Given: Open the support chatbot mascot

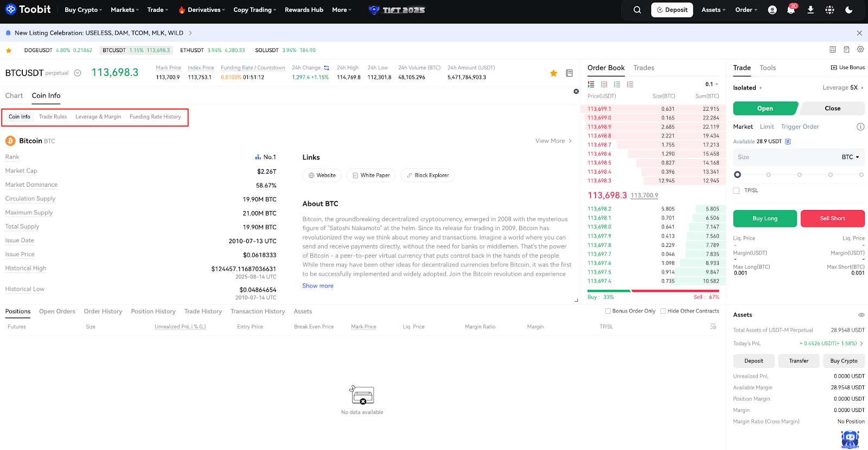Looking at the screenshot, I should [x=850, y=439].
